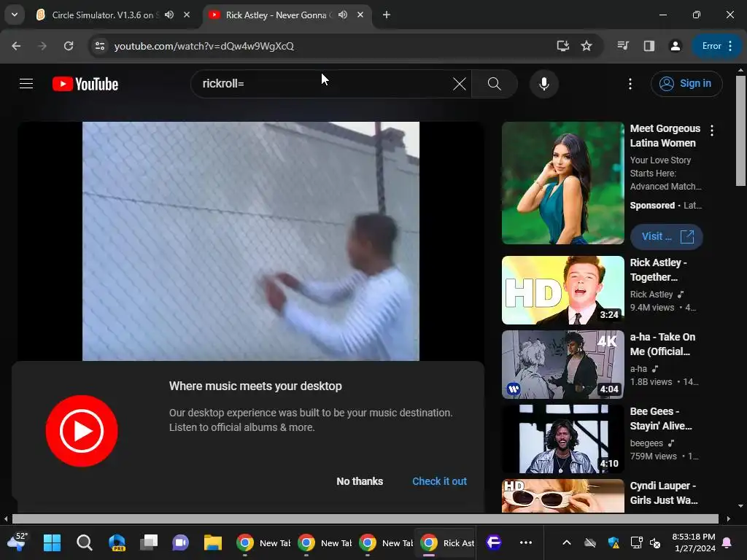
Task: View site information icon in address bar
Action: pos(99,46)
